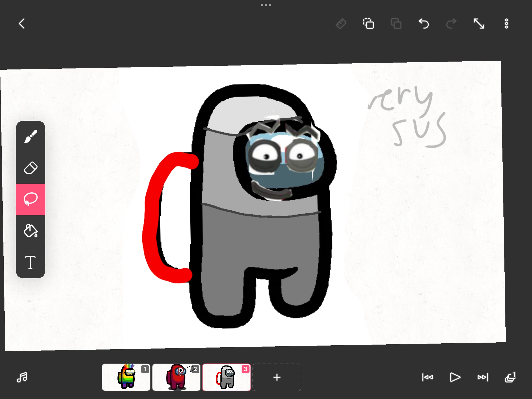This screenshot has width=532, height=399.
Task: Open the Text tool
Action: 31,262
